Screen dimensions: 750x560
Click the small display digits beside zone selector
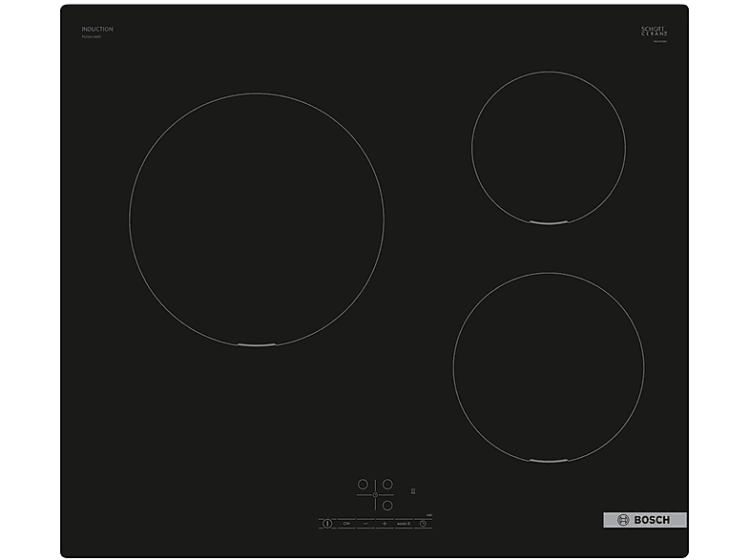413,491
